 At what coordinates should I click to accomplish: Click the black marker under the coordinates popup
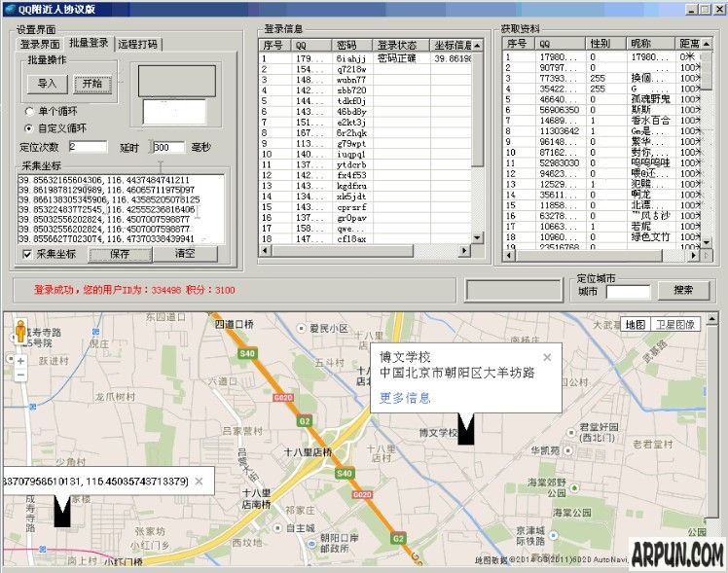click(x=62, y=511)
